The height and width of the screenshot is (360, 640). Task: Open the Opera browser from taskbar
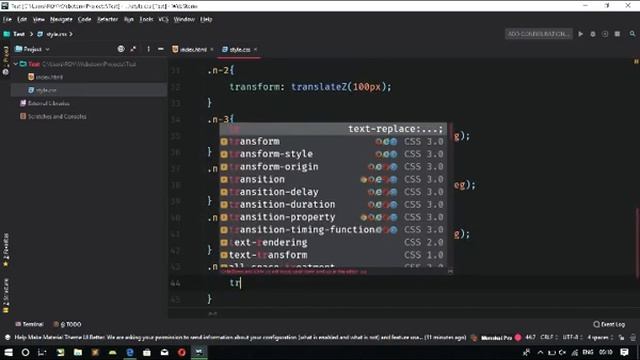(x=182, y=352)
